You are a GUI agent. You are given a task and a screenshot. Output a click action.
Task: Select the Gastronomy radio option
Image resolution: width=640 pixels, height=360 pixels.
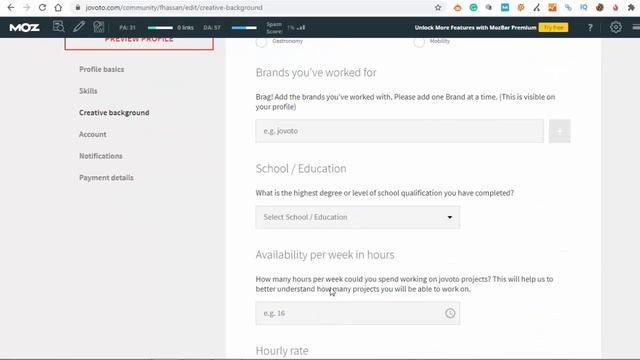pyautogui.click(x=261, y=42)
